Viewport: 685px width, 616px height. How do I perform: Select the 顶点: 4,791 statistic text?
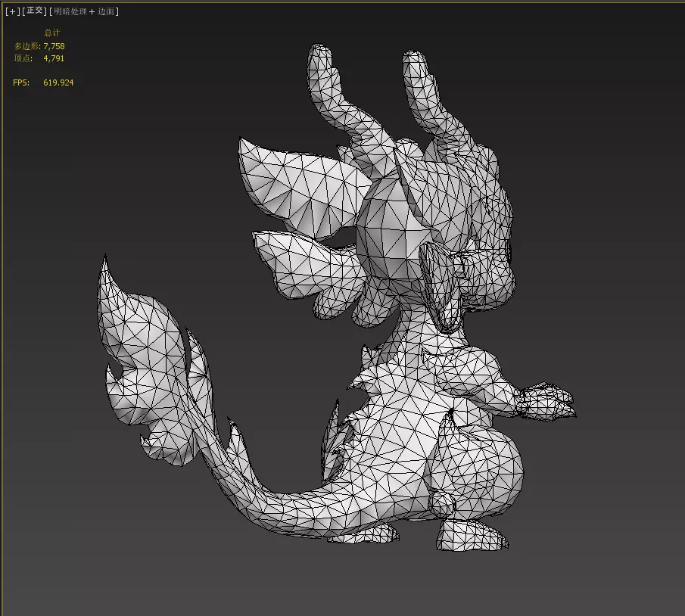(x=39, y=58)
